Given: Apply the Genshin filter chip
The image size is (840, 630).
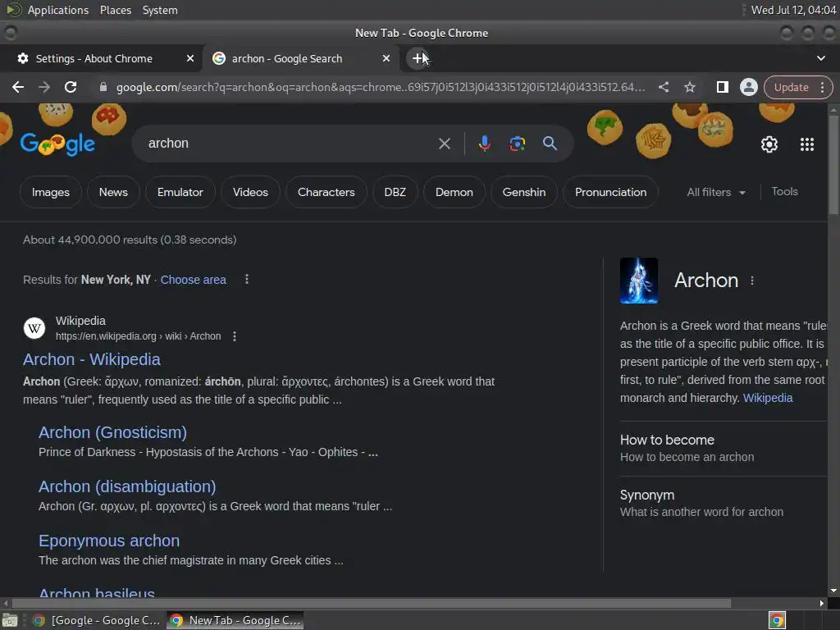Looking at the screenshot, I should tap(524, 192).
